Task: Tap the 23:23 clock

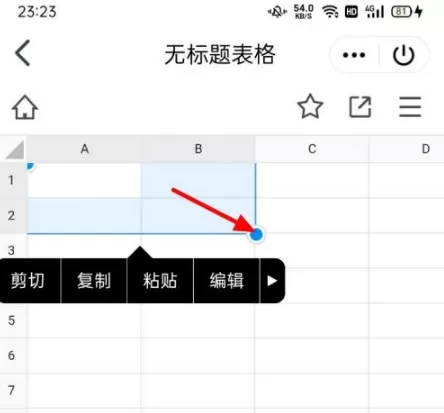Action: click(37, 12)
